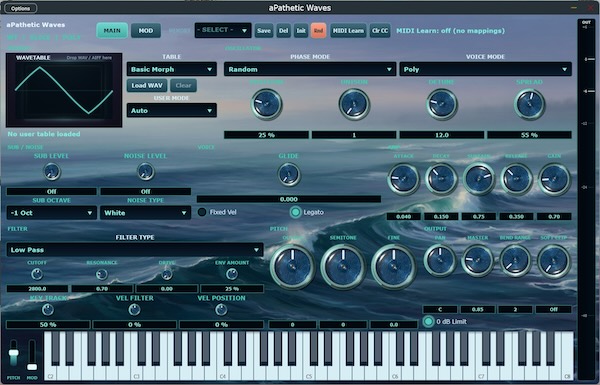This screenshot has width=600, height=385.
Task: Open the Options menu
Action: click(20, 8)
